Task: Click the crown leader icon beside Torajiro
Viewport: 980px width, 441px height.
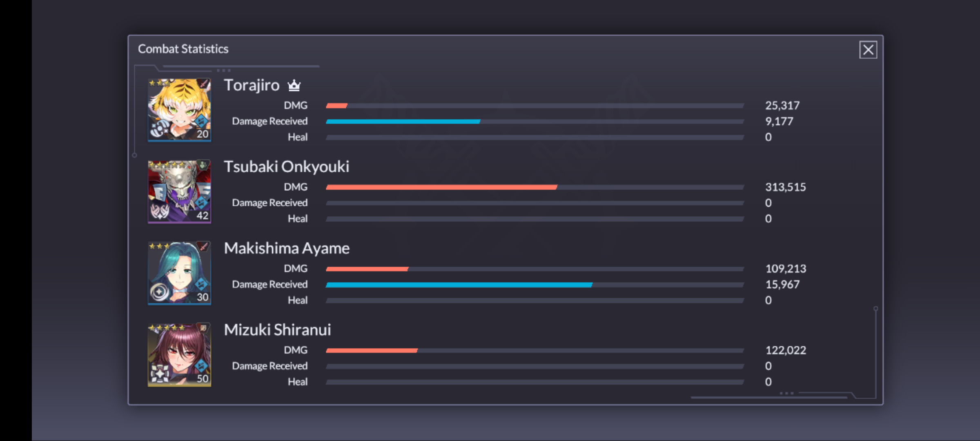Action: [x=294, y=85]
